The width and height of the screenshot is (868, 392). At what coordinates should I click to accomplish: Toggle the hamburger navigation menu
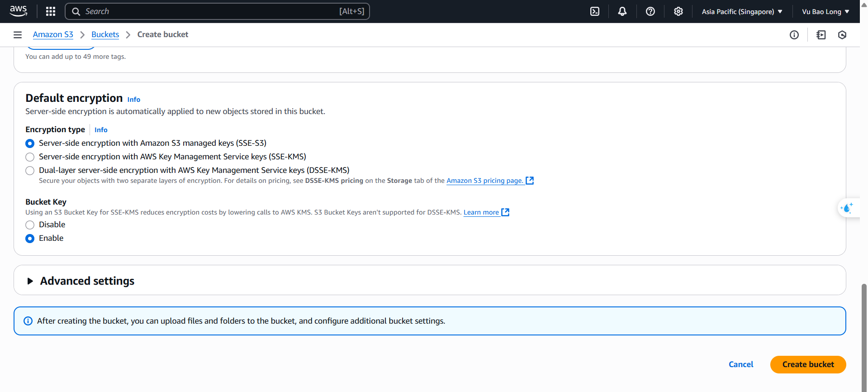(18, 35)
